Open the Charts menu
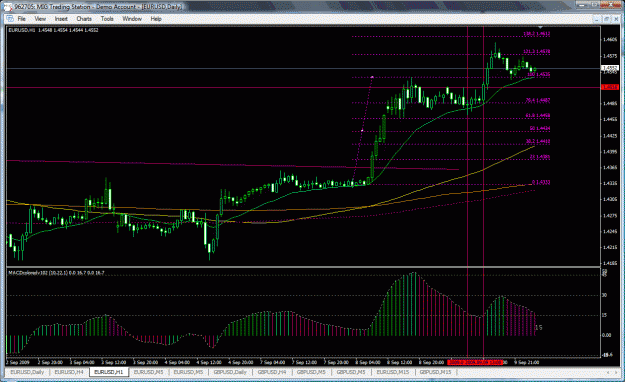Viewport: 625px width, 382px height. [84, 19]
